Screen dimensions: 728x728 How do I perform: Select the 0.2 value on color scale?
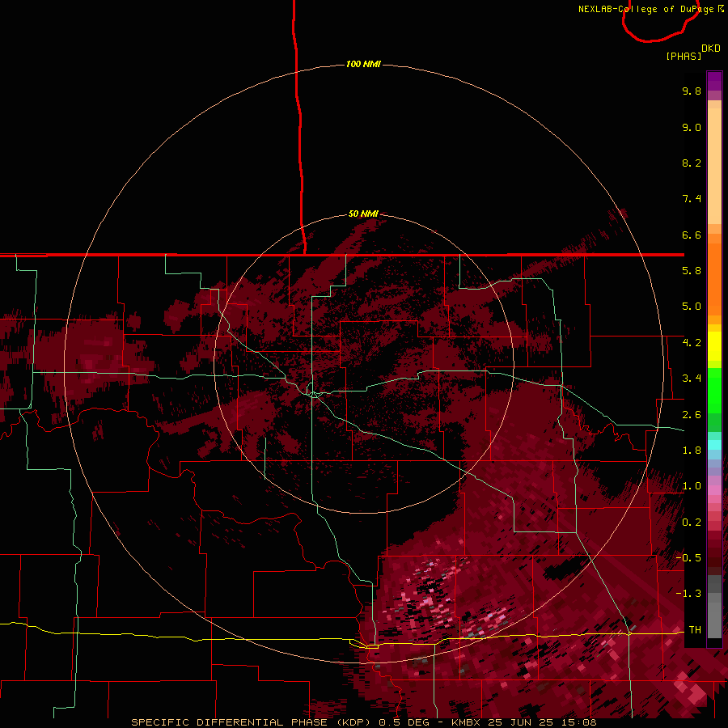(x=692, y=523)
